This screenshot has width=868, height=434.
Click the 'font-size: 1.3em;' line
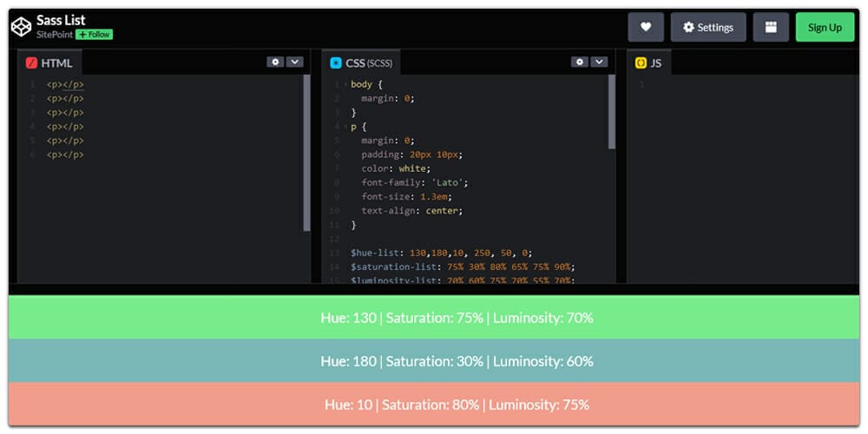(407, 196)
